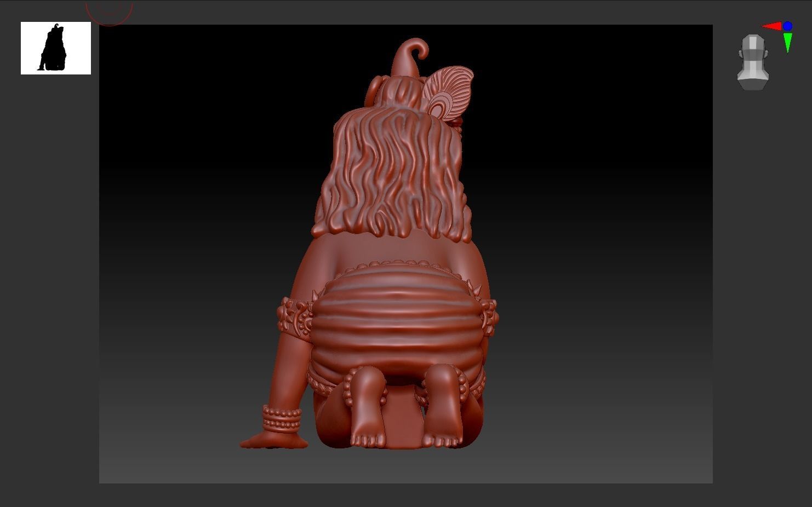Image resolution: width=812 pixels, height=507 pixels.
Task: Click the camera orientation head widget
Action: click(753, 60)
